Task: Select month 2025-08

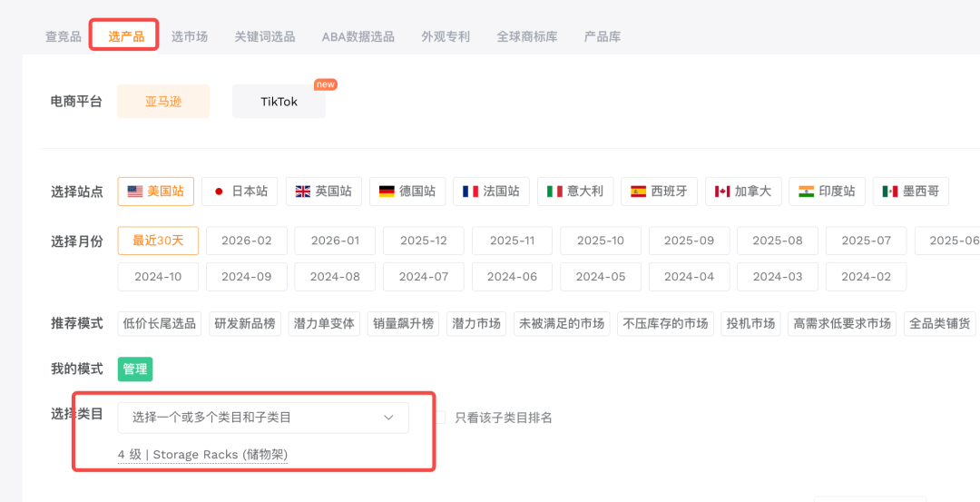Action: pyautogui.click(x=778, y=241)
